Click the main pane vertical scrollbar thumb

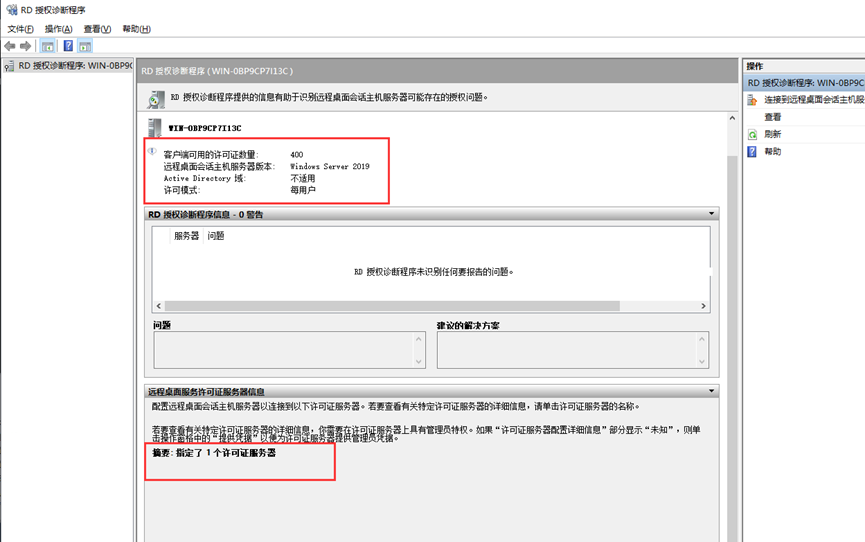pos(732,348)
